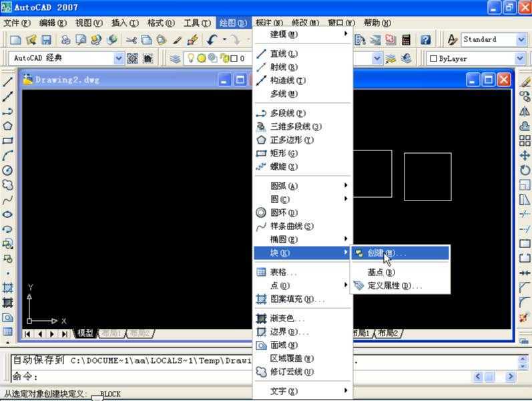Select 样条曲线 from the draw menu
This screenshot has width=532, height=401.
(302, 226)
